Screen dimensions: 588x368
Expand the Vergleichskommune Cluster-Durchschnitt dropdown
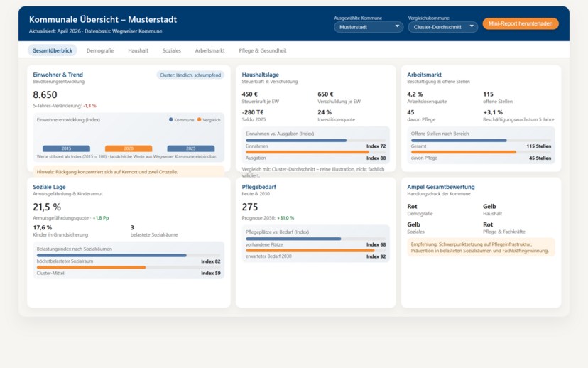coord(442,27)
